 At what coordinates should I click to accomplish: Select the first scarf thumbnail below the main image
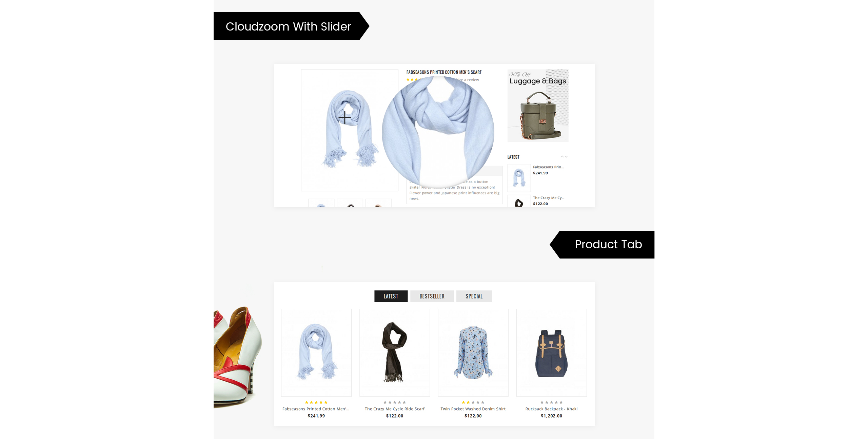click(321, 203)
